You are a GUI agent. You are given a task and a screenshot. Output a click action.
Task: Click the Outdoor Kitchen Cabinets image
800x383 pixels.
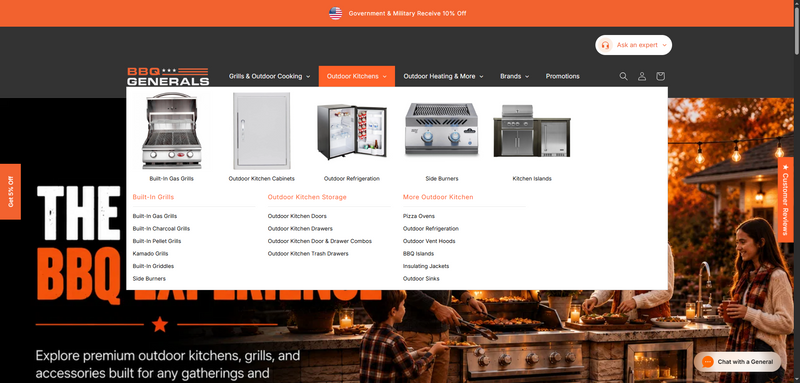[262, 131]
